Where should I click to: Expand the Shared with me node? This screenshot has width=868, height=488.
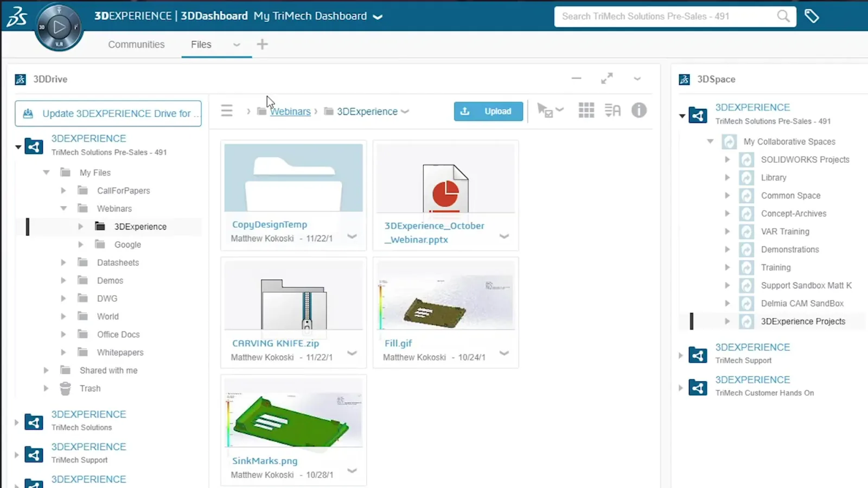[46, 370]
